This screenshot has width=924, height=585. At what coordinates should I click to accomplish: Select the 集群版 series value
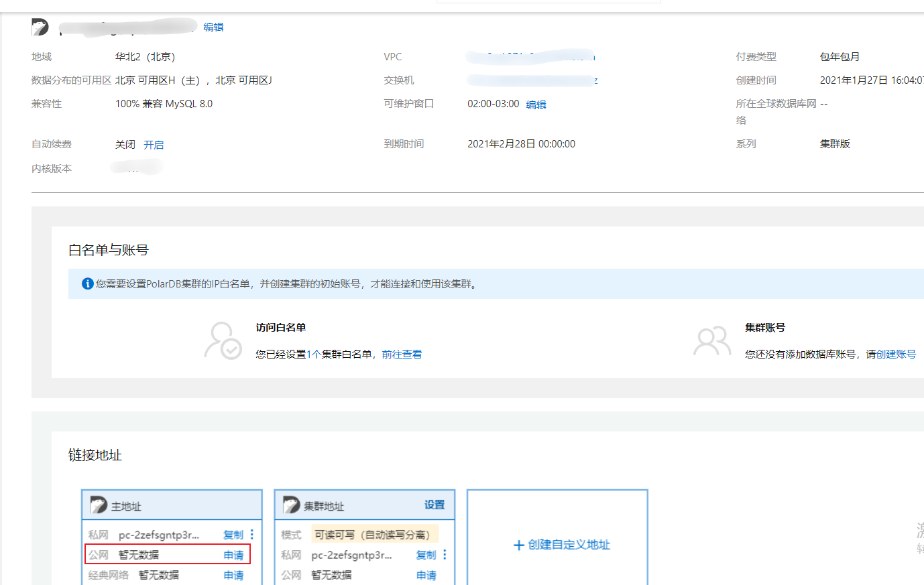tap(835, 144)
